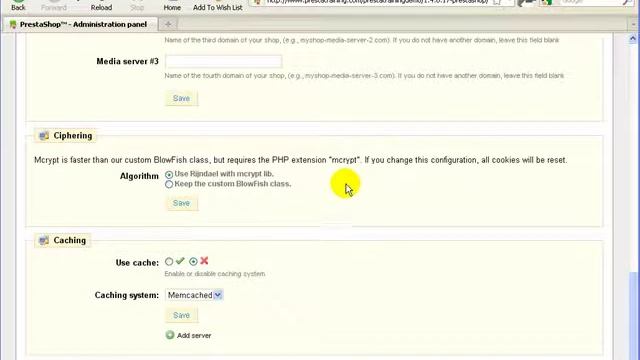Select Keep the custom BlowFish class
The image size is (640, 360).
pos(169,184)
